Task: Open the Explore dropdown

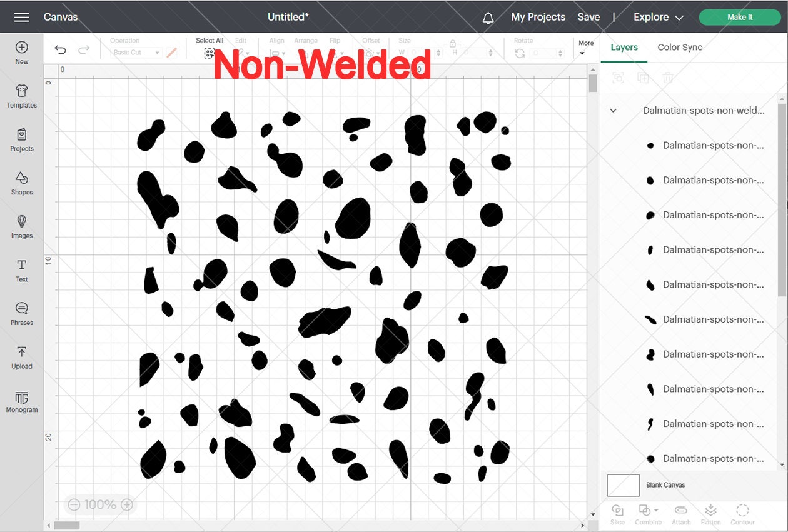Action: coord(658,17)
